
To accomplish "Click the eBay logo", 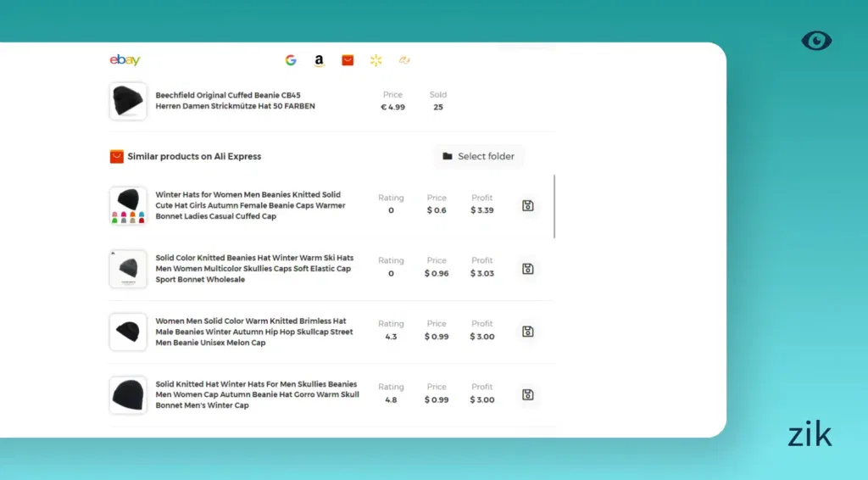I will click(125, 60).
